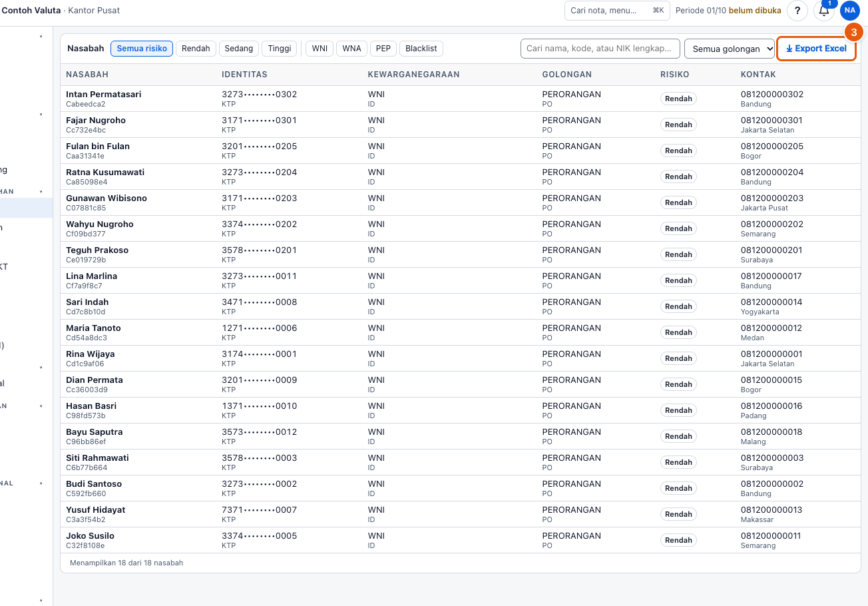Click the Cari nama, kode, atau NIK field

pyautogui.click(x=600, y=49)
